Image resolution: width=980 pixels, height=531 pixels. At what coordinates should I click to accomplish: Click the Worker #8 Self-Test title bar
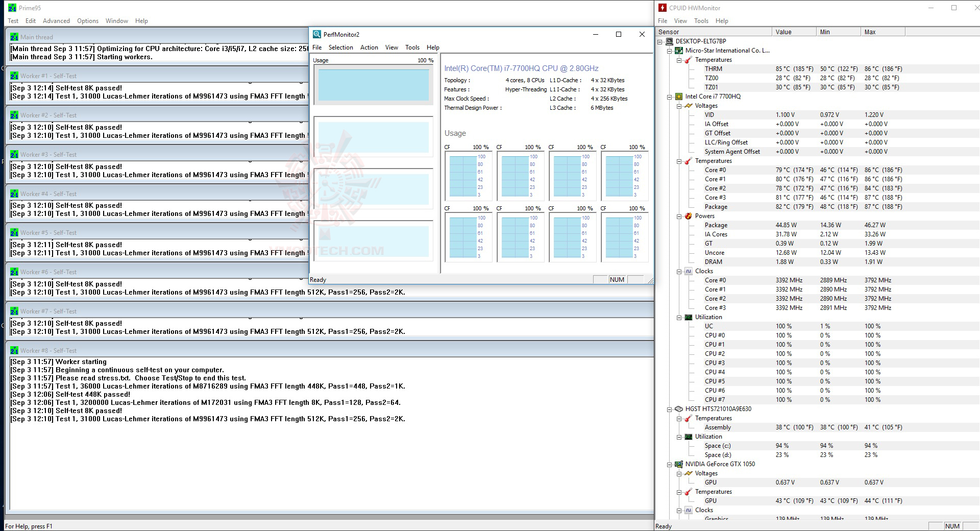coord(330,350)
